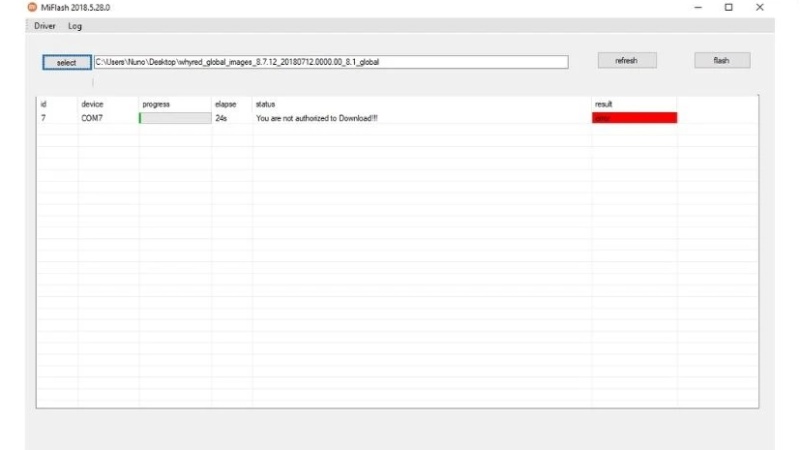Minimize the MiFlash window
This screenshot has height=450, width=800.
tap(698, 7)
